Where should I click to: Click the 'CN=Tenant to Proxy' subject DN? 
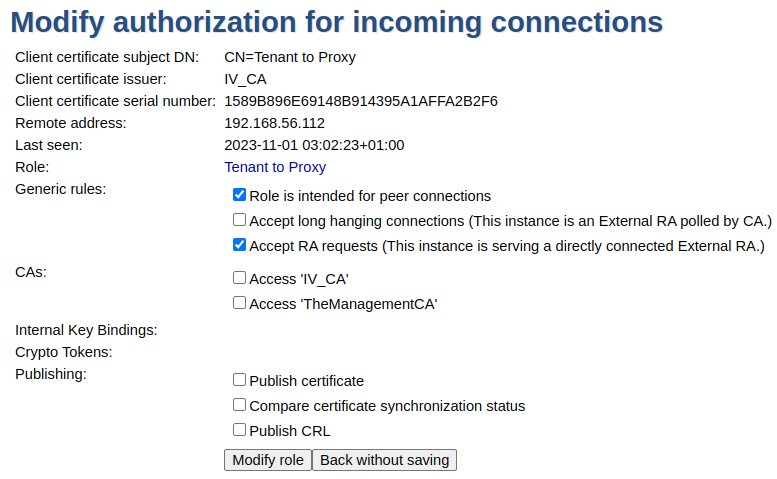290,57
